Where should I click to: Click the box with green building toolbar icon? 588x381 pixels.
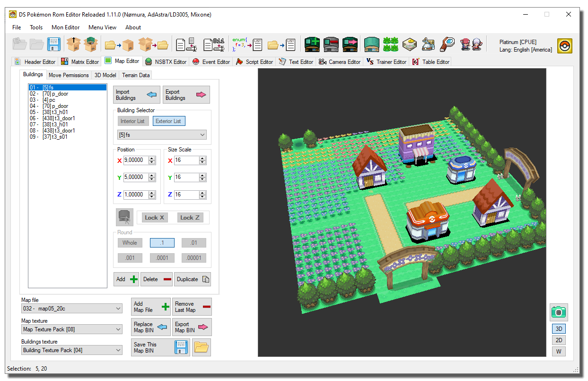pyautogui.click(x=91, y=44)
